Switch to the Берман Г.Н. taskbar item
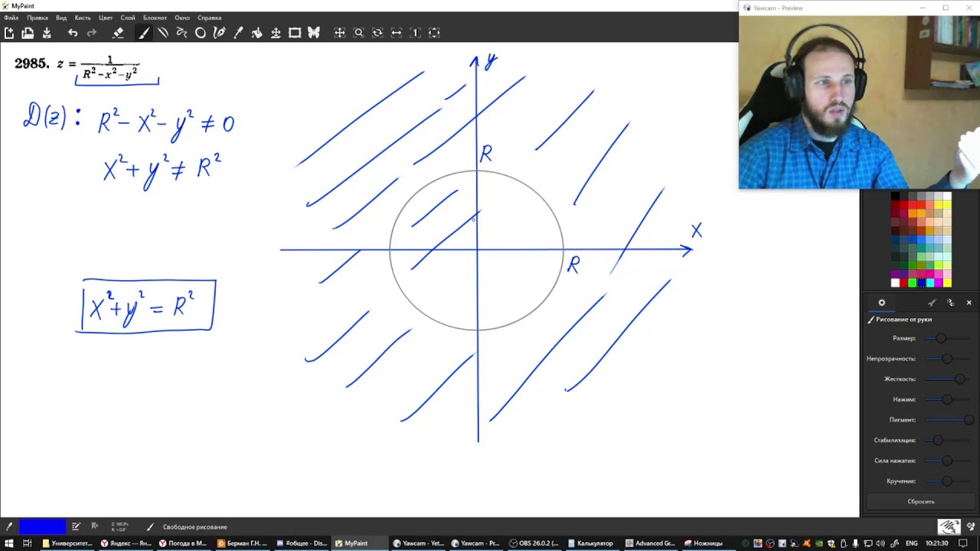The height and width of the screenshot is (551, 980). (x=242, y=543)
